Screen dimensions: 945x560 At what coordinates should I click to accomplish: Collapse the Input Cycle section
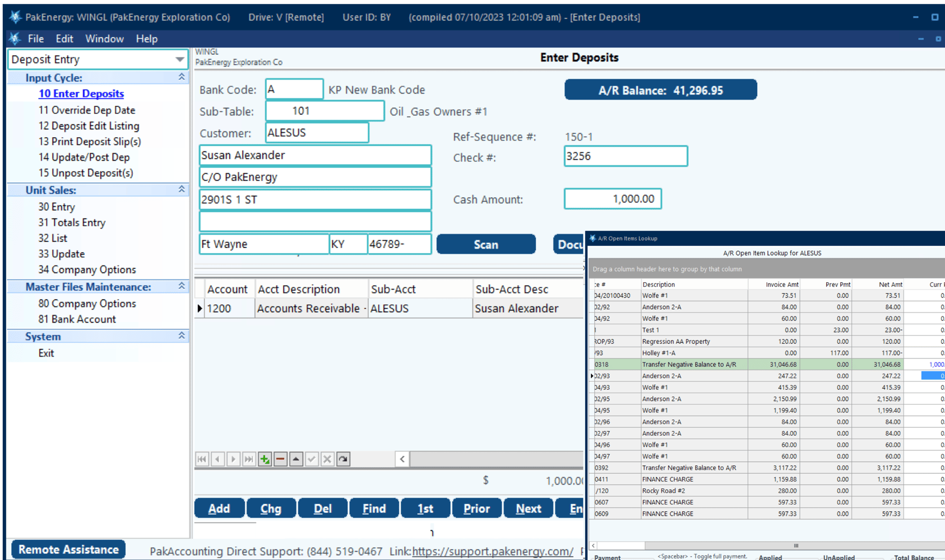(x=181, y=77)
